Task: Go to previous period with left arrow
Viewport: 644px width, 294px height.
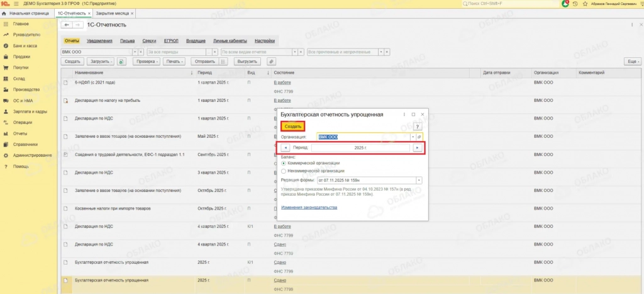Action: [x=285, y=148]
